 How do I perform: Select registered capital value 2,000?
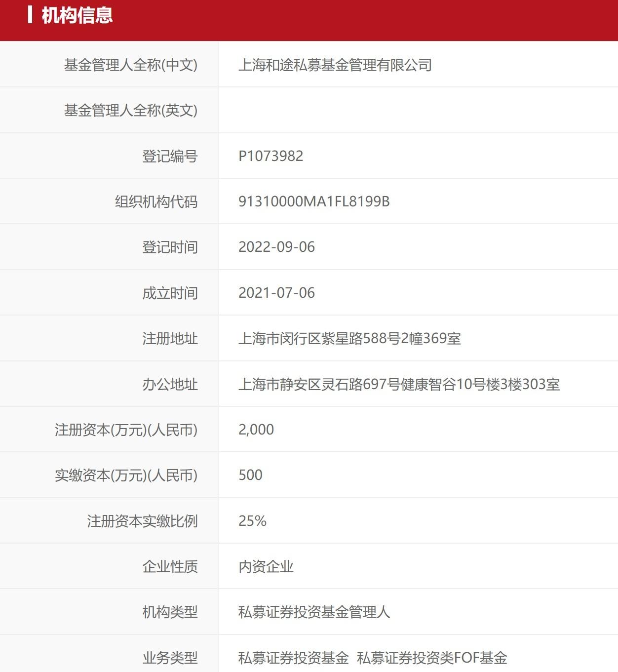coord(256,430)
